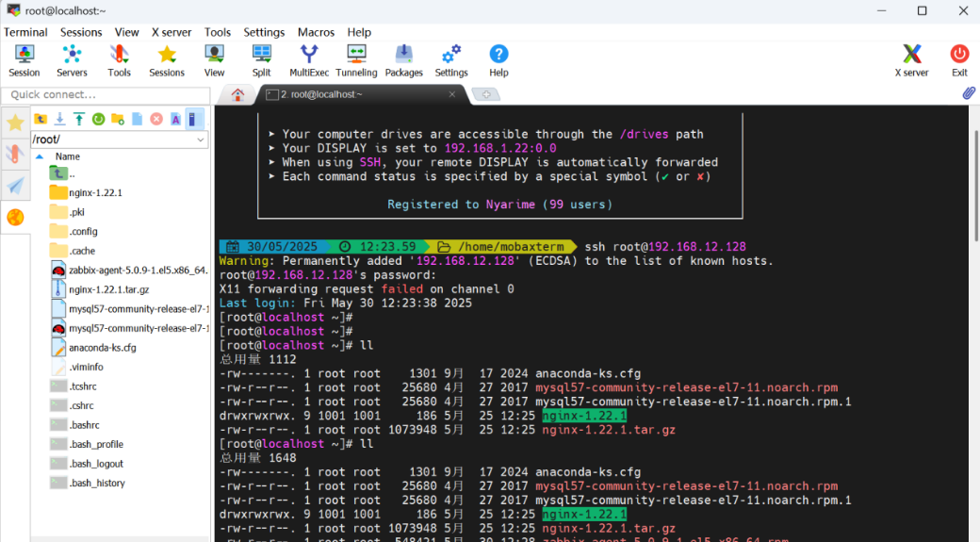The height and width of the screenshot is (542, 980).
Task: Select the zabbix-agent-5.0.9 rpm file
Action: (129, 271)
